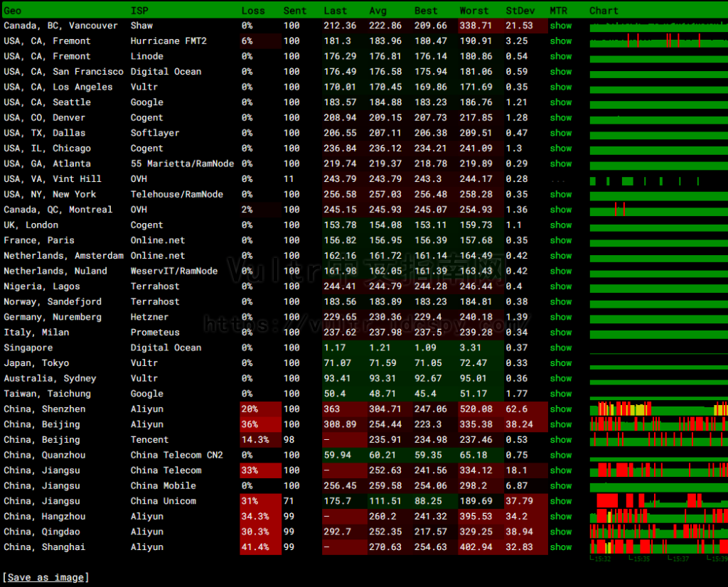Select the 'China, Qingdao' geo cell
Screen dimensions: 728x587
(x=42, y=532)
